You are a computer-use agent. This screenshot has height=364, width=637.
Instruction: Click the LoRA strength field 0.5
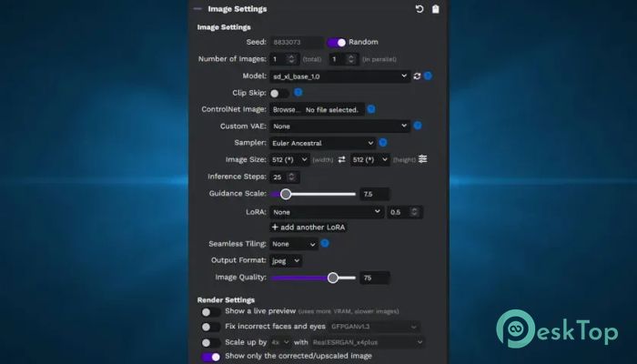pos(405,212)
